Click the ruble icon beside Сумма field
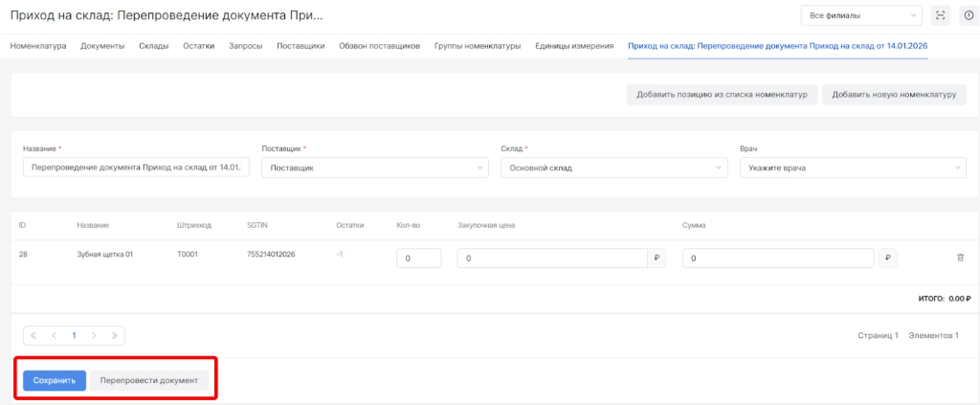The image size is (980, 405). tap(886, 258)
